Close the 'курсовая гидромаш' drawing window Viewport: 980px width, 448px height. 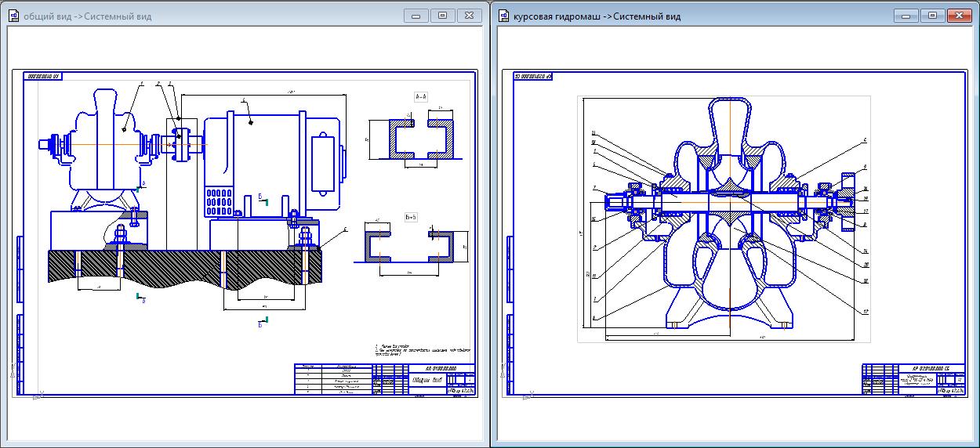tap(959, 15)
